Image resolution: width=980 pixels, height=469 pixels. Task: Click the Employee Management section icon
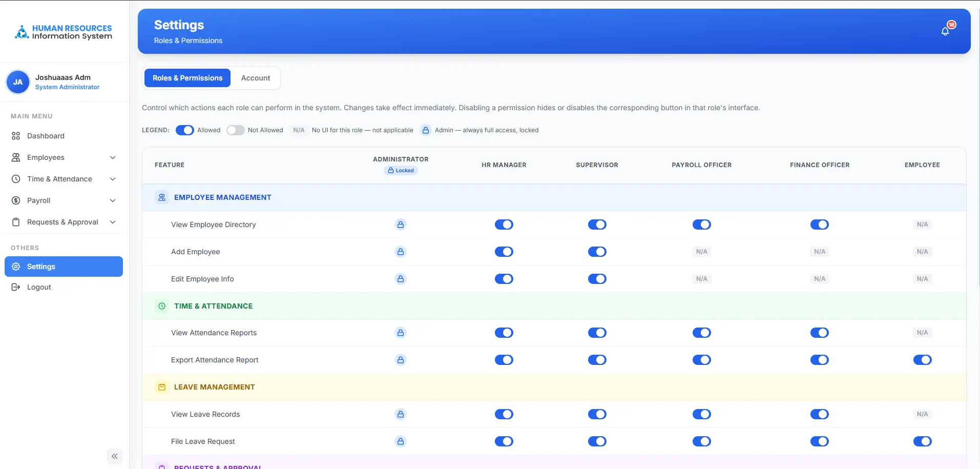[x=162, y=197]
